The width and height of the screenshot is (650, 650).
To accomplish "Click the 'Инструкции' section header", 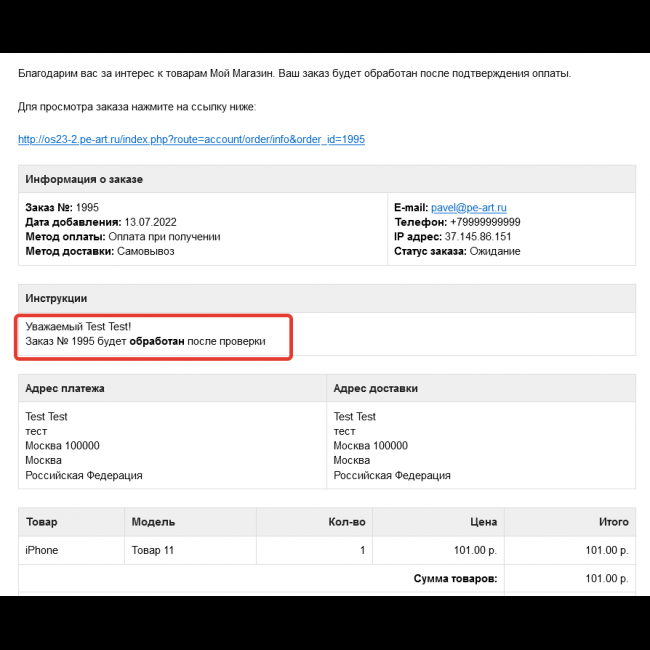I will click(x=56, y=298).
